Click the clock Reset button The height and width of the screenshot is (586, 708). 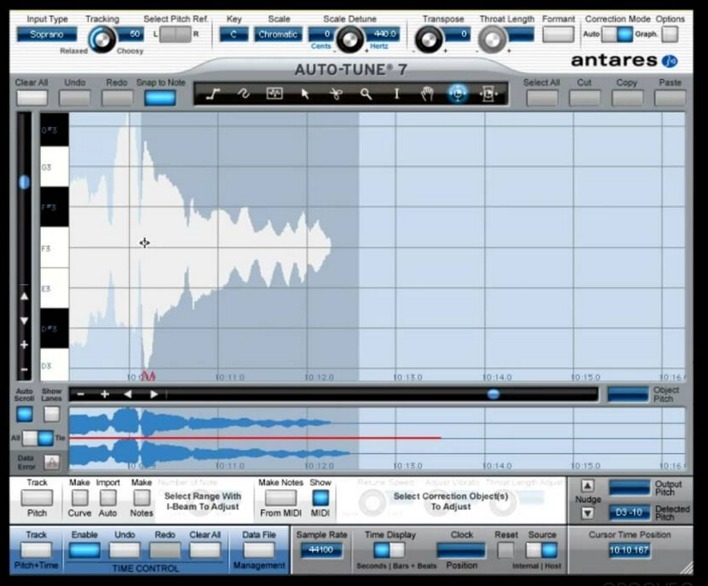tap(505, 550)
